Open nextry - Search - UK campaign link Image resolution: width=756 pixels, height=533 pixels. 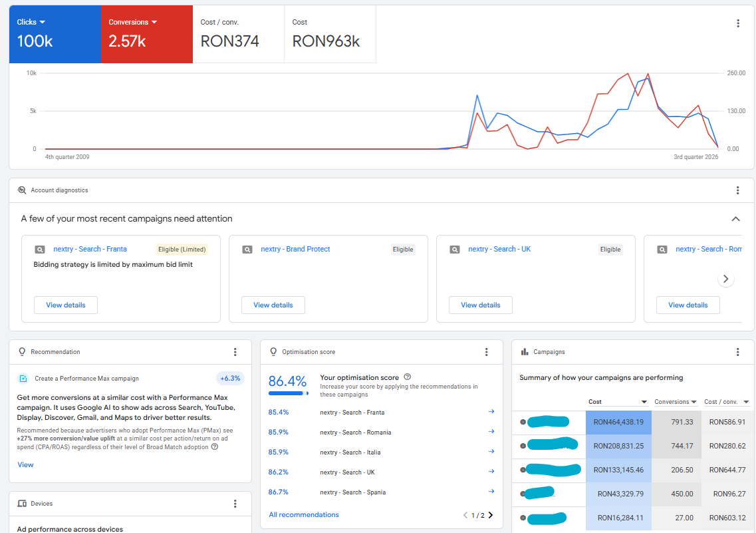coord(499,249)
